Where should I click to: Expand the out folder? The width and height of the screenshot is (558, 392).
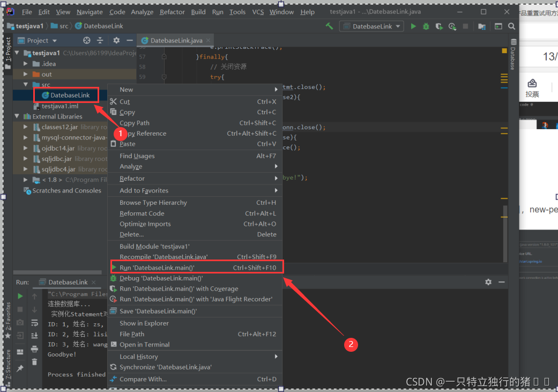point(25,74)
